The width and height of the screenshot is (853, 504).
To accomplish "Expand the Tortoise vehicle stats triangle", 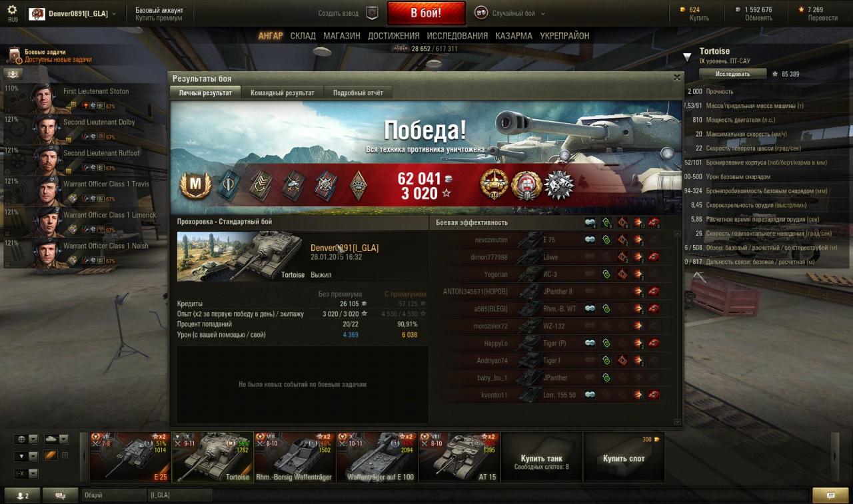I will [x=687, y=57].
